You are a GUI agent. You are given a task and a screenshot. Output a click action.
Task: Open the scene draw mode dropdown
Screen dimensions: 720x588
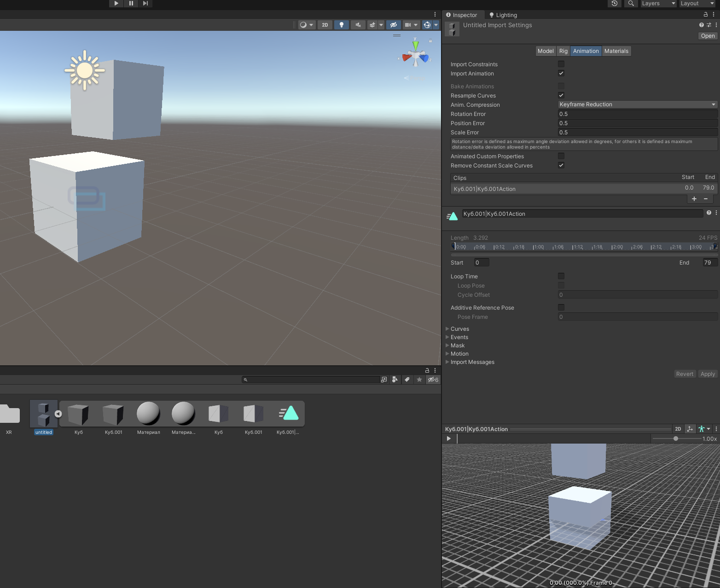pyautogui.click(x=307, y=25)
